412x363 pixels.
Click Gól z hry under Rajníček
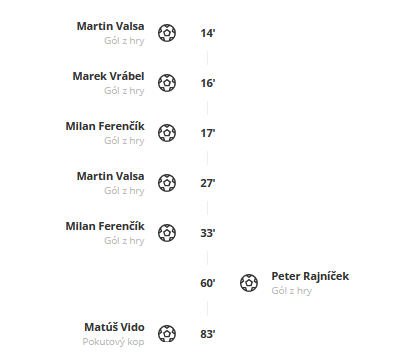coord(292,291)
